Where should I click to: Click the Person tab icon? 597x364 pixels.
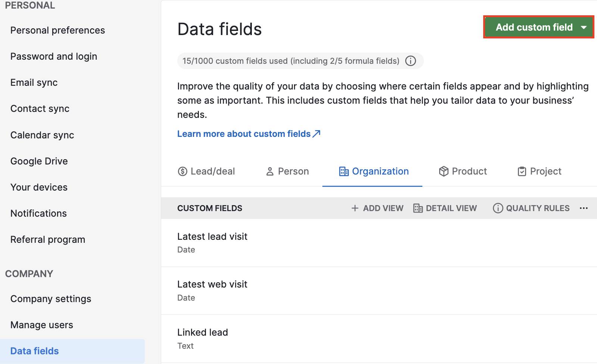click(x=270, y=171)
